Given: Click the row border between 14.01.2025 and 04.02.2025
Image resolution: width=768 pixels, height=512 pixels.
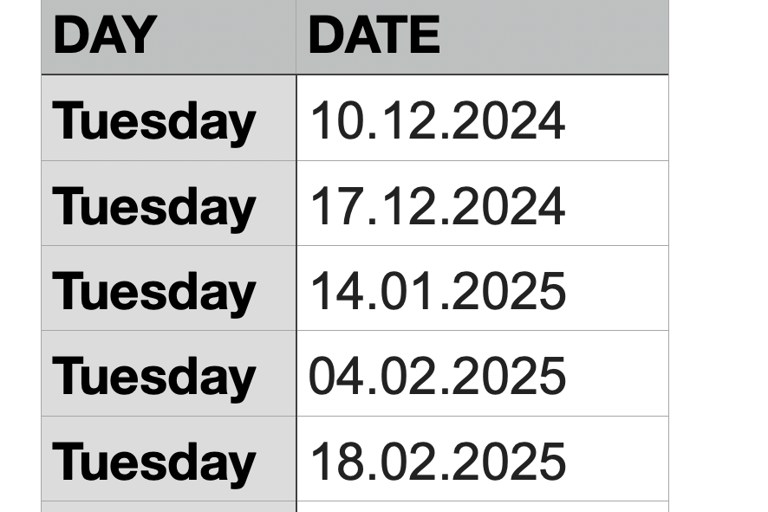Looking at the screenshot, I should click(482, 331).
